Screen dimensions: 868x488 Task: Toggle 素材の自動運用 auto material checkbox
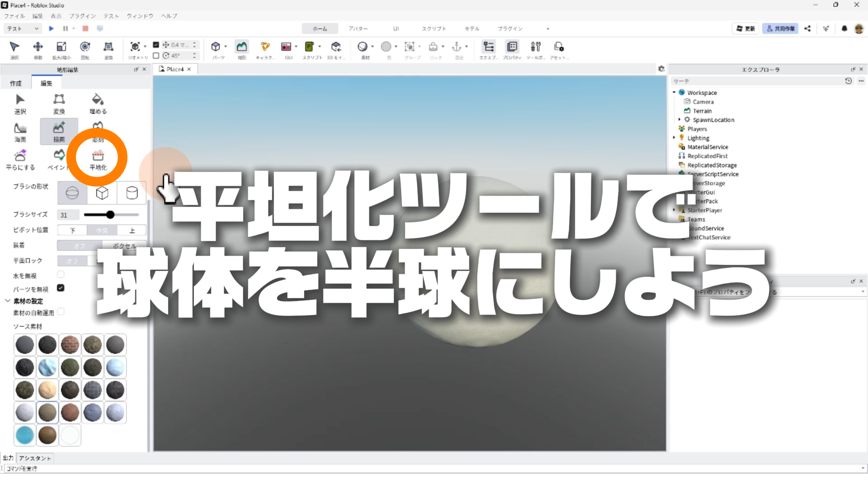click(61, 312)
